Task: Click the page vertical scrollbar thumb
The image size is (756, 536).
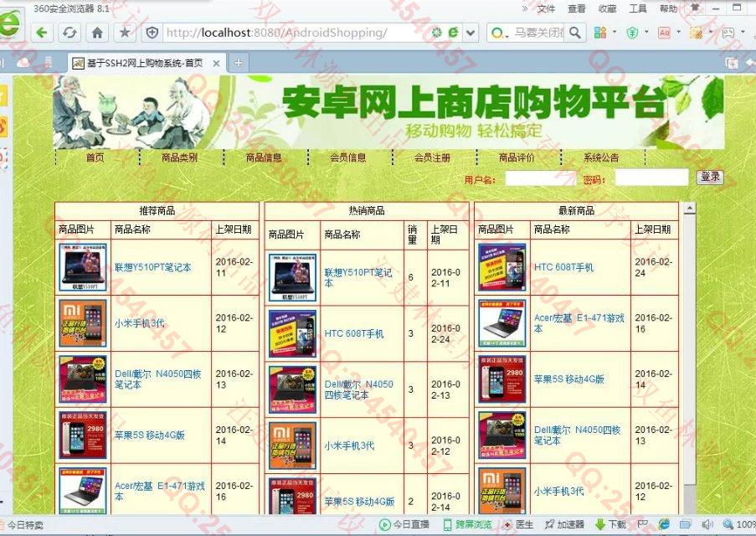Action: click(x=690, y=350)
